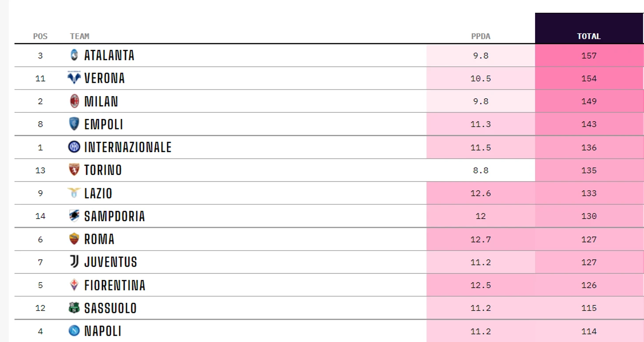This screenshot has width=644, height=342.
Task: Click the Lazio eagle crest icon
Action: pyautogui.click(x=74, y=193)
